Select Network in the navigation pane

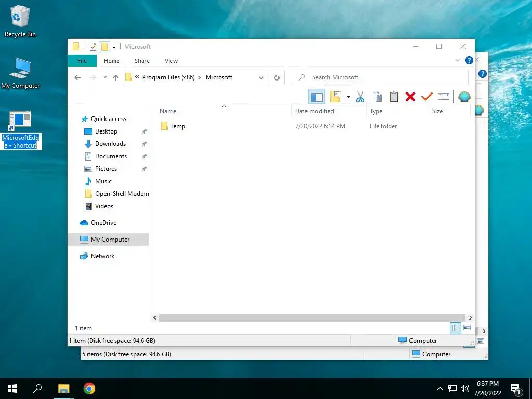click(x=102, y=256)
